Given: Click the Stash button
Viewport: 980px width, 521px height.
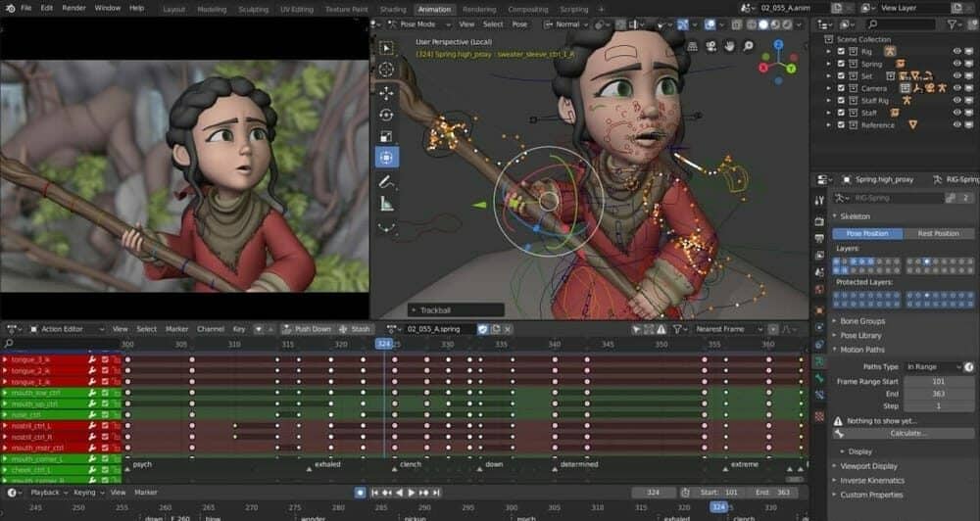Looking at the screenshot, I should (355, 329).
